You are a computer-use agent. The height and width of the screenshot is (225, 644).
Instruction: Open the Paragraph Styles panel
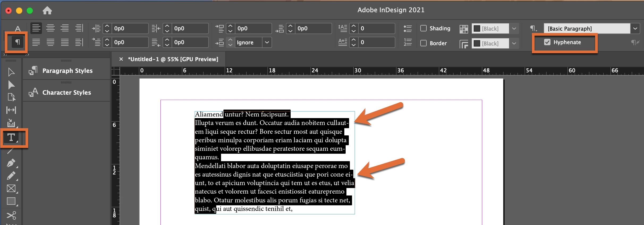pos(66,71)
